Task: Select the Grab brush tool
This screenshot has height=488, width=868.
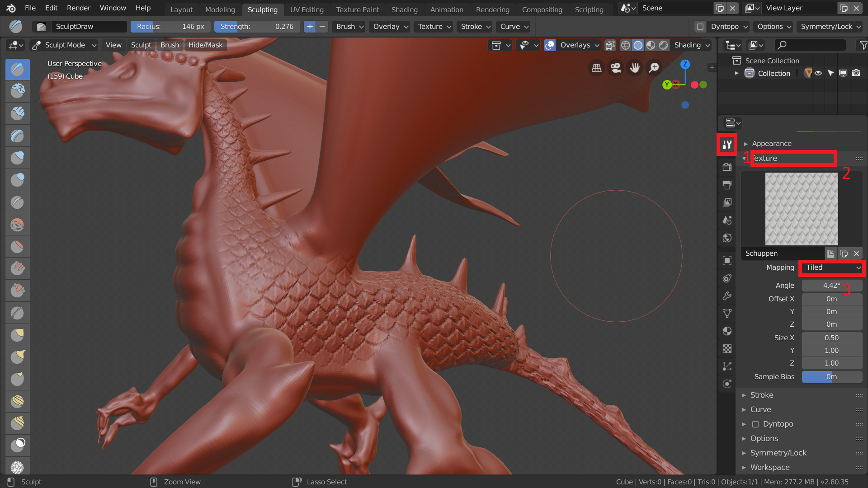Action: click(x=18, y=335)
